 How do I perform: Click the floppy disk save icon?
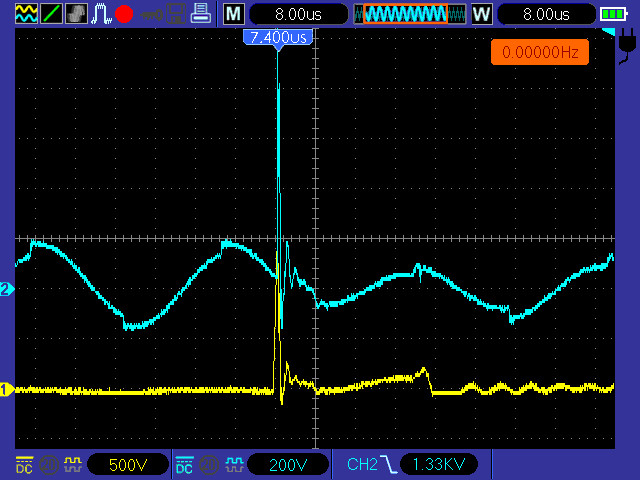coord(175,14)
